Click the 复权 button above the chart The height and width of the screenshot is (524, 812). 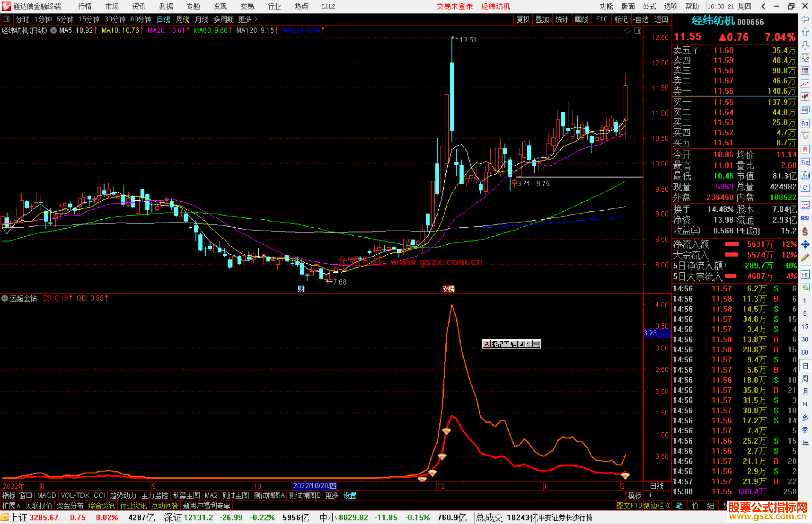point(523,19)
